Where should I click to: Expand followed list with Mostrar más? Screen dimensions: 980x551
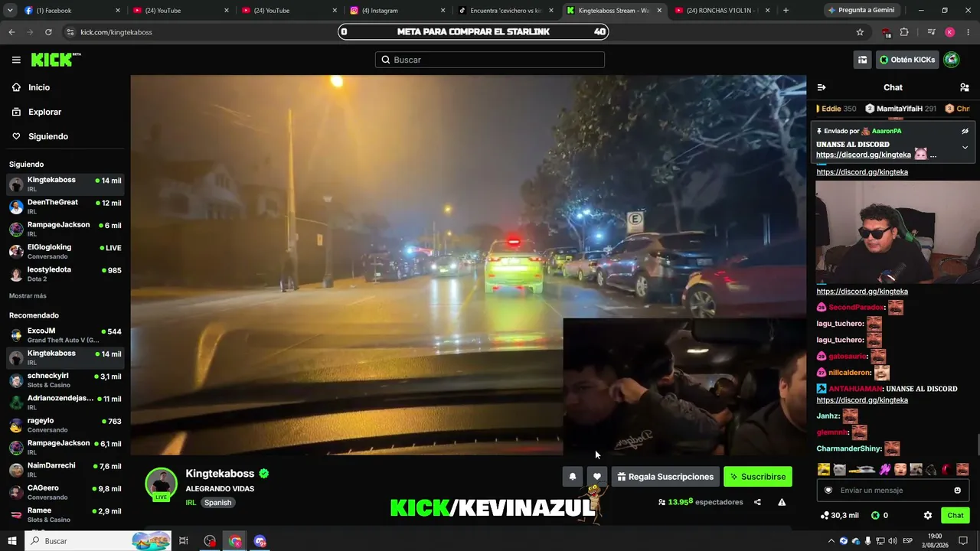28,295
